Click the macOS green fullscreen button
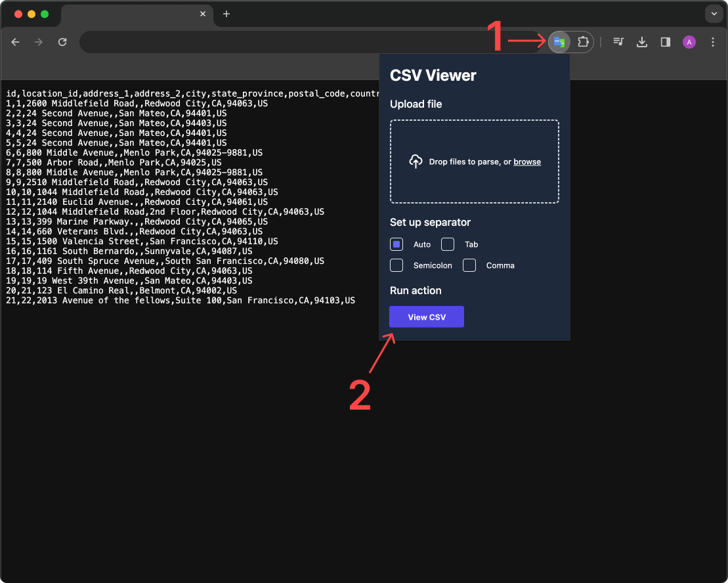The image size is (728, 583). 45,14
